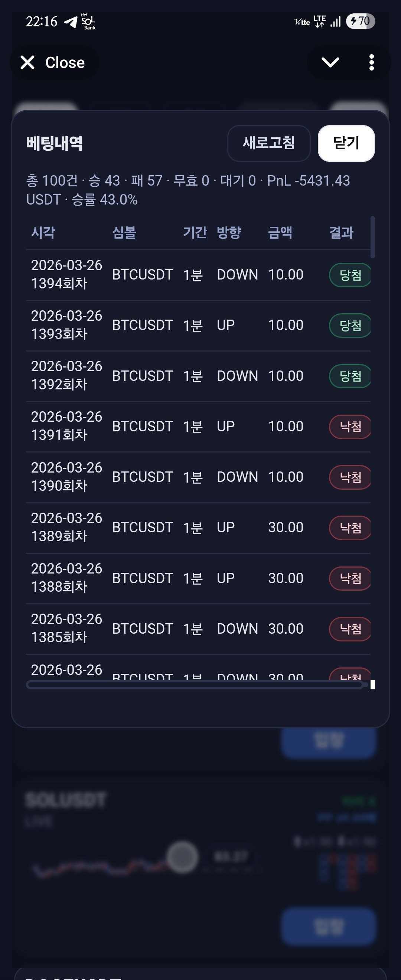Tap the 낙첨 badge for round 1385

[350, 629]
